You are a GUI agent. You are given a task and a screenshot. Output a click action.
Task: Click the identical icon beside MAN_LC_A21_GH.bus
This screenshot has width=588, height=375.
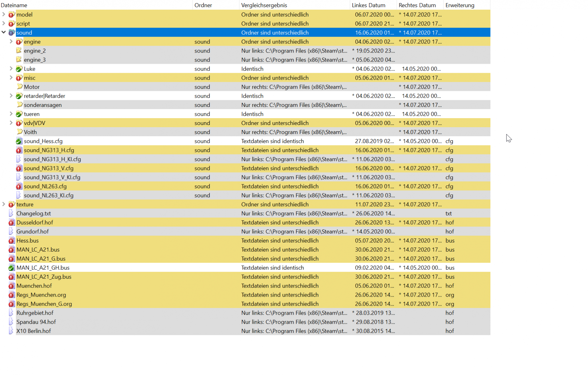click(x=12, y=268)
